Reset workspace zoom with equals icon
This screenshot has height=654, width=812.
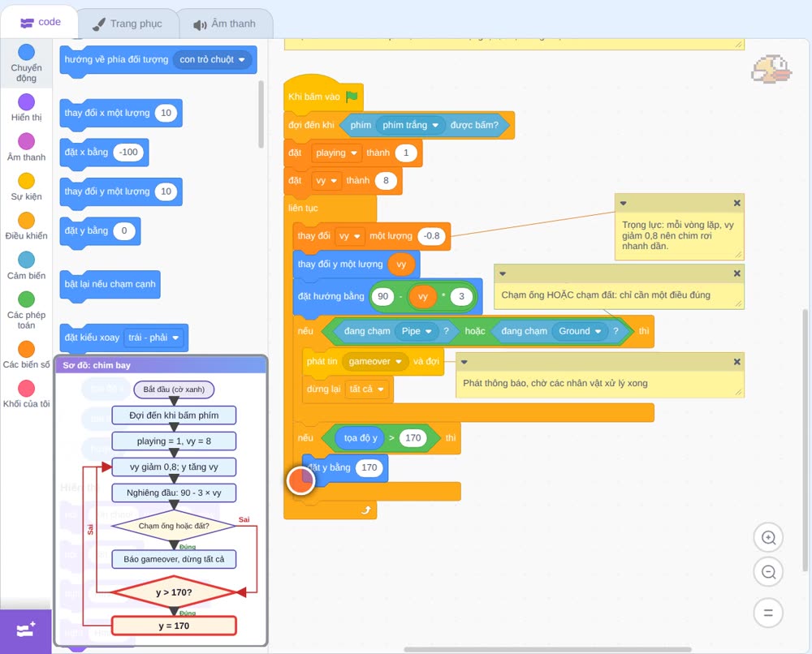coord(768,613)
